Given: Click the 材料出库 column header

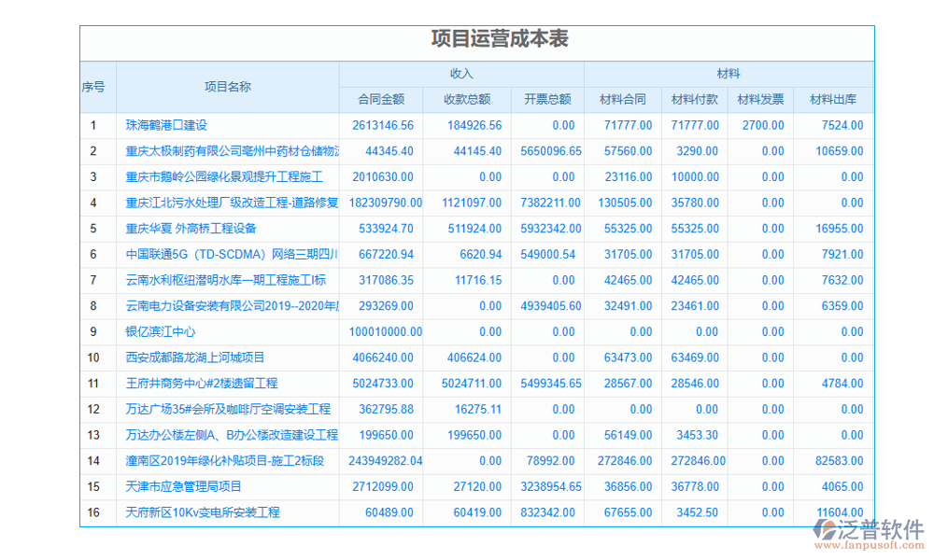Looking at the screenshot, I should [x=833, y=100].
